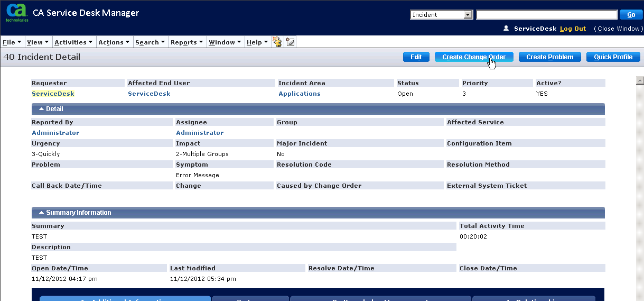Open the Actions menu
The height and width of the screenshot is (301, 644).
[x=114, y=42]
